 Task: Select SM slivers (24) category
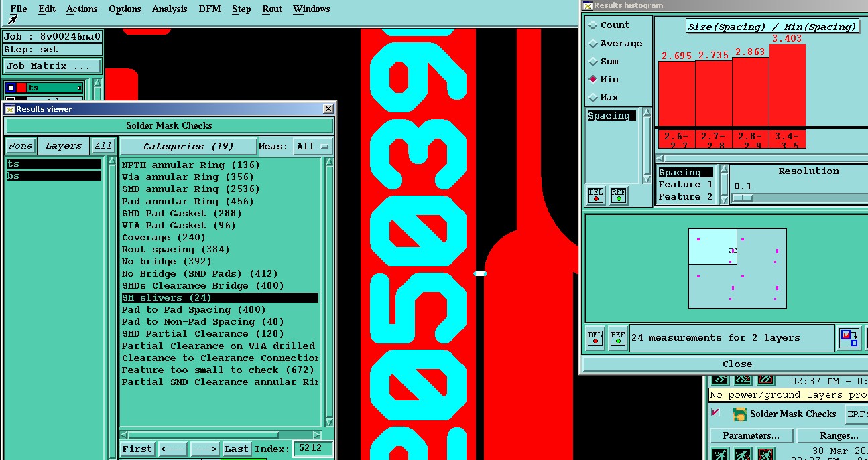pyautogui.click(x=219, y=297)
